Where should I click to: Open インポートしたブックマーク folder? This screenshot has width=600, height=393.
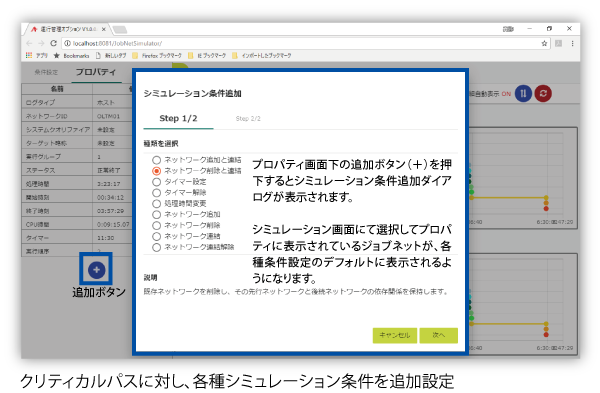[262, 55]
